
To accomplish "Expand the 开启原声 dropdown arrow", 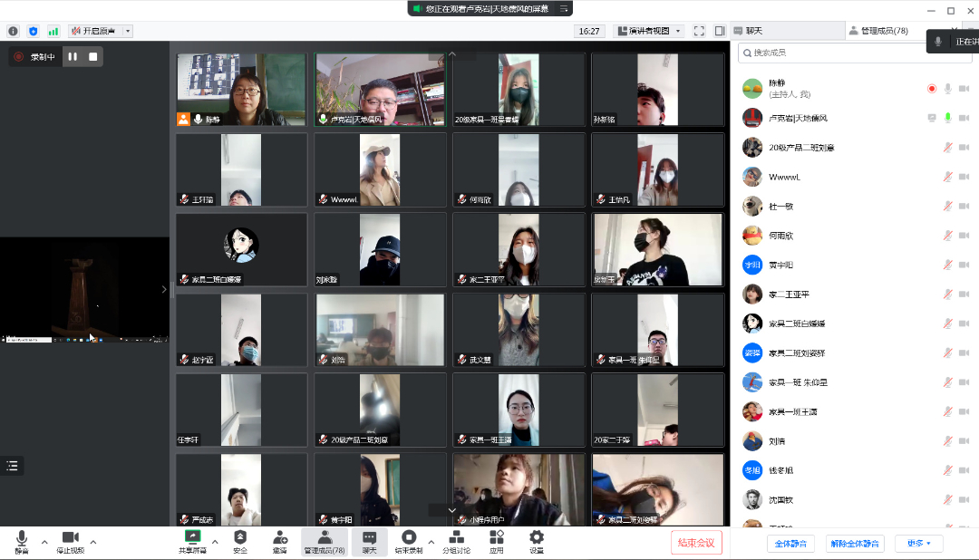I will pyautogui.click(x=128, y=31).
